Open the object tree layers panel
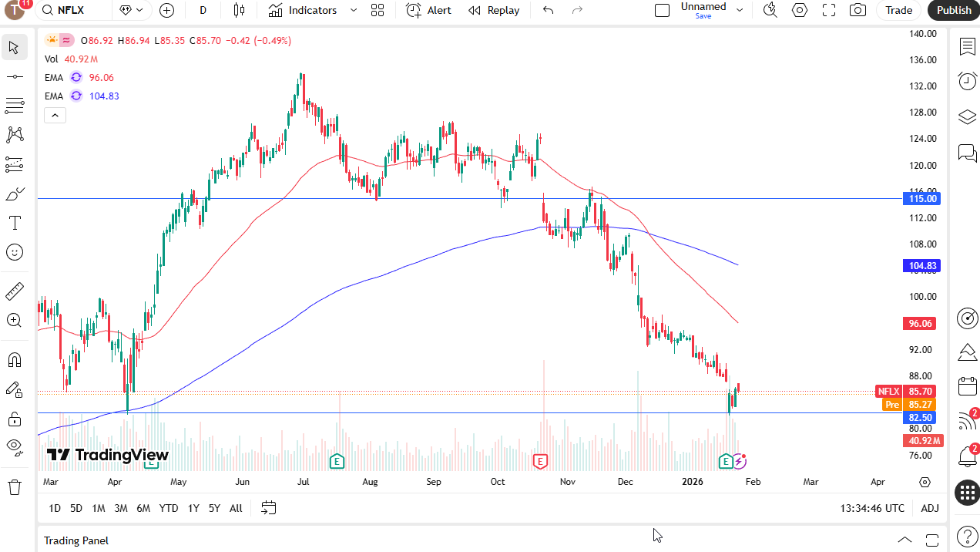The width and height of the screenshot is (980, 552). click(x=967, y=116)
